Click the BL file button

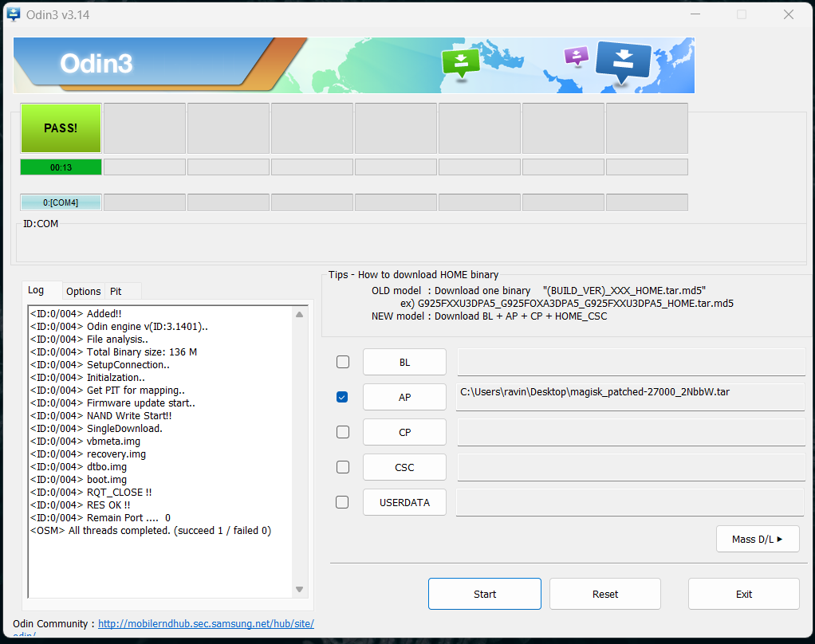pos(404,362)
